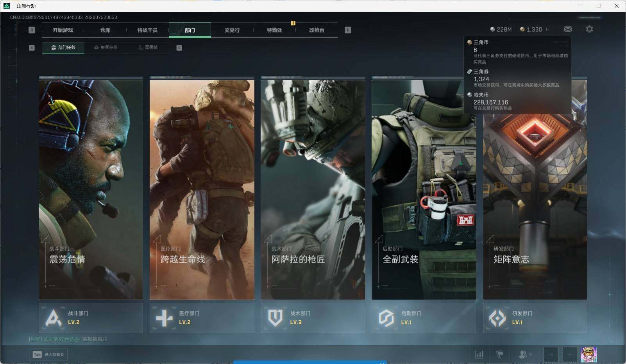Click the flag icon in bottom bar
The width and height of the screenshot is (626, 364).
point(499,355)
